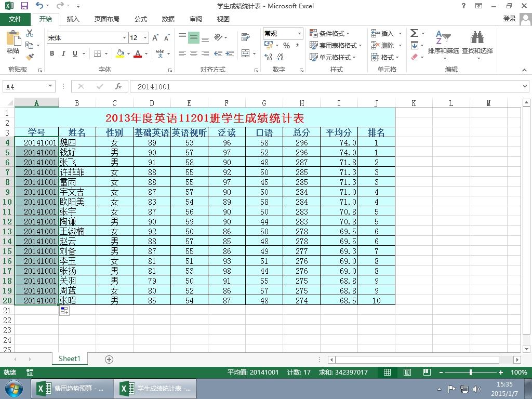Switch to the 数据 ribbon tab
This screenshot has height=399, width=532.
click(x=168, y=19)
